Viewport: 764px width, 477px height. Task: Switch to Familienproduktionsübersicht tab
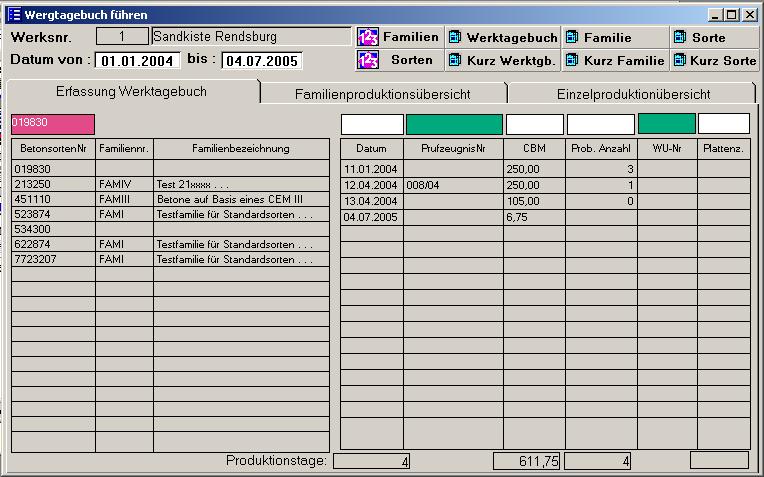point(382,94)
